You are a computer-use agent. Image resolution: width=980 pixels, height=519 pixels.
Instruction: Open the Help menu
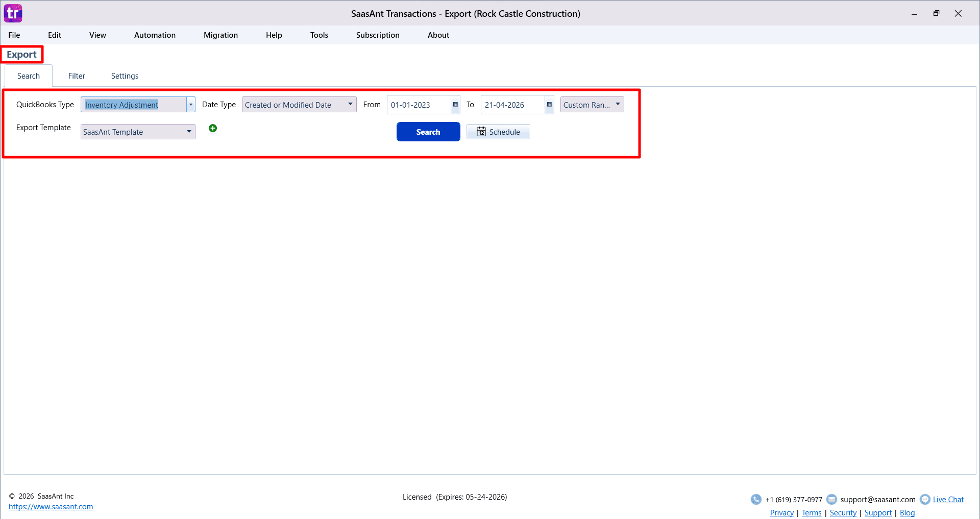(x=274, y=35)
